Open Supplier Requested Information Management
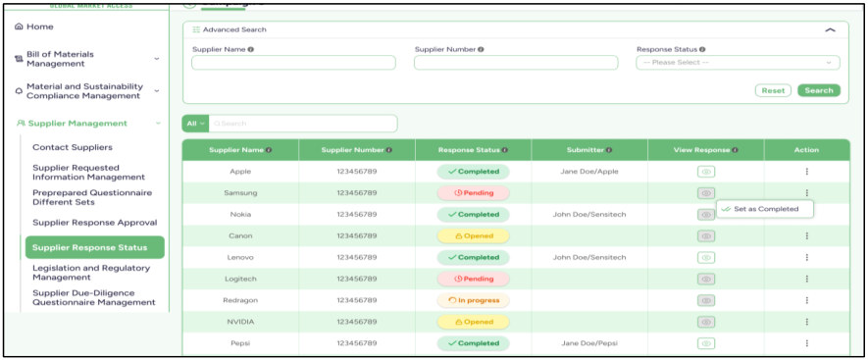Viewport: 868px width, 360px height. pos(88,173)
